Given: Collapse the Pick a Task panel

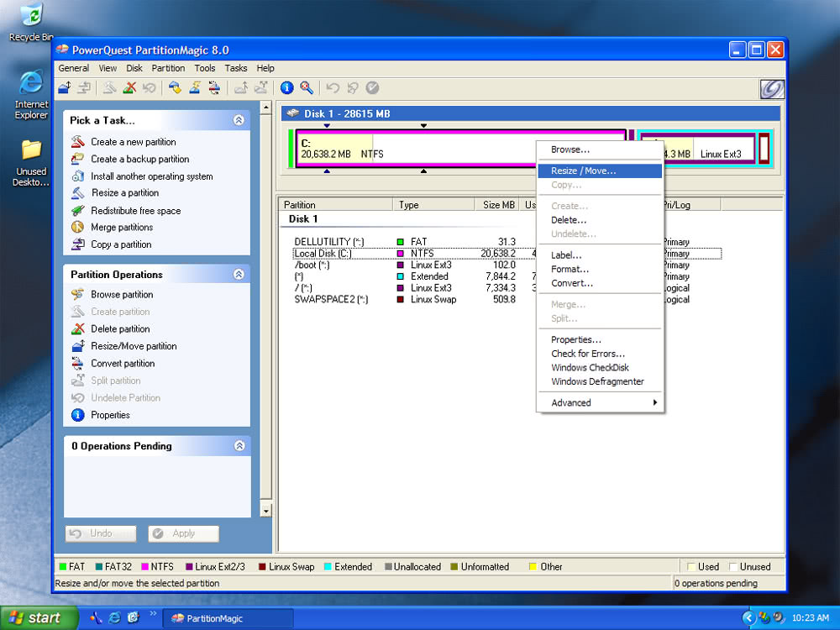Looking at the screenshot, I should point(239,120).
